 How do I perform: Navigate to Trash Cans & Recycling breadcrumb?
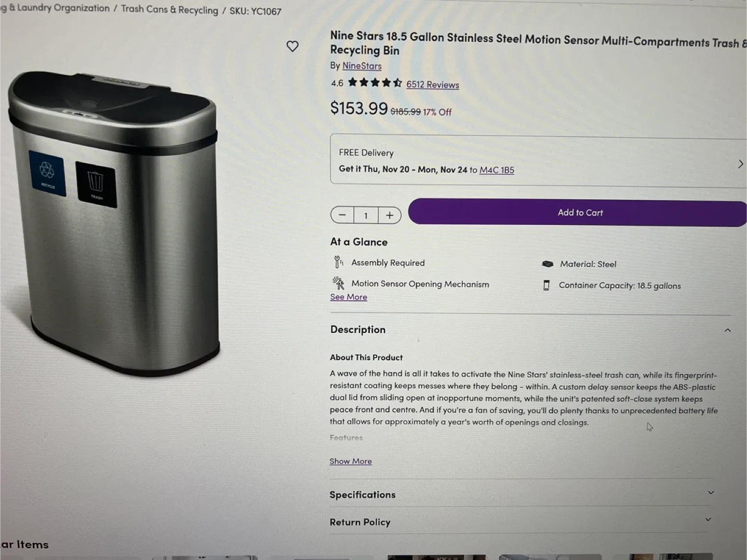[169, 10]
